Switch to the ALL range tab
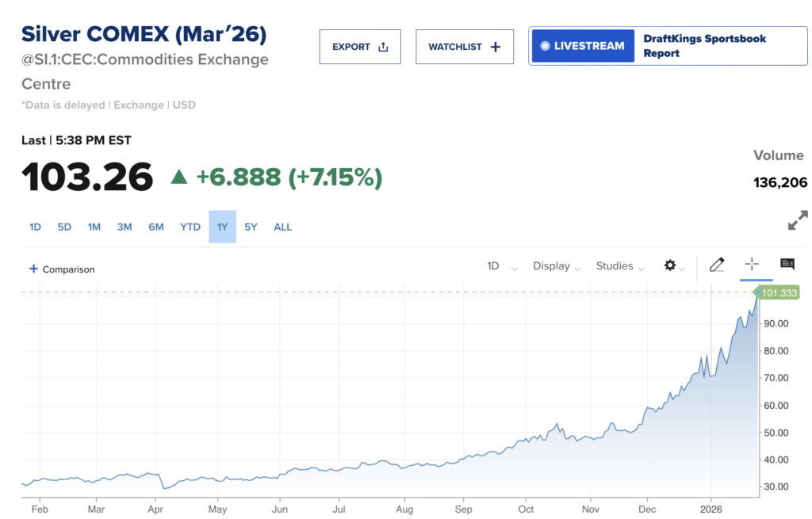The width and height of the screenshot is (812, 519). (x=282, y=227)
